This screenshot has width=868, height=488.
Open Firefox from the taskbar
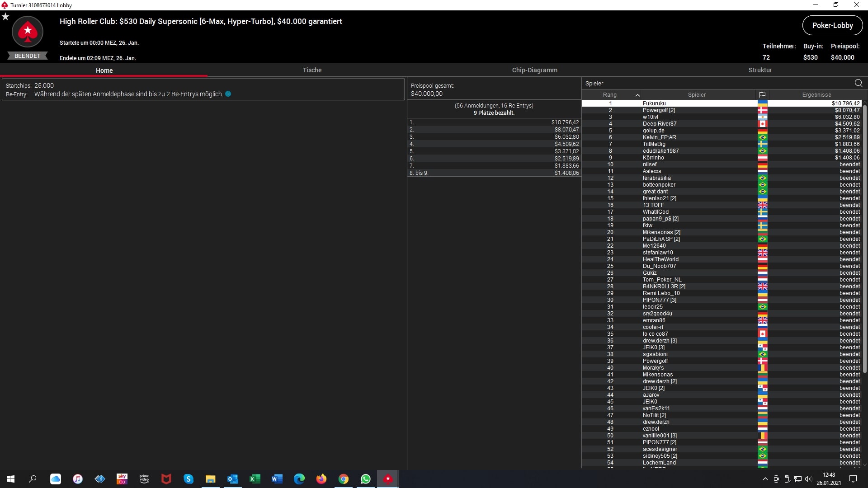click(x=321, y=479)
